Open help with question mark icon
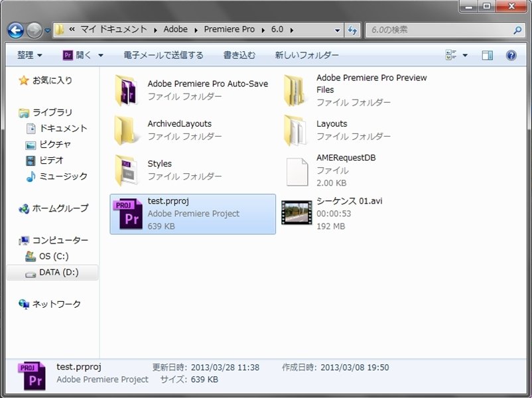Viewport: 532px width, 398px height. 511,55
